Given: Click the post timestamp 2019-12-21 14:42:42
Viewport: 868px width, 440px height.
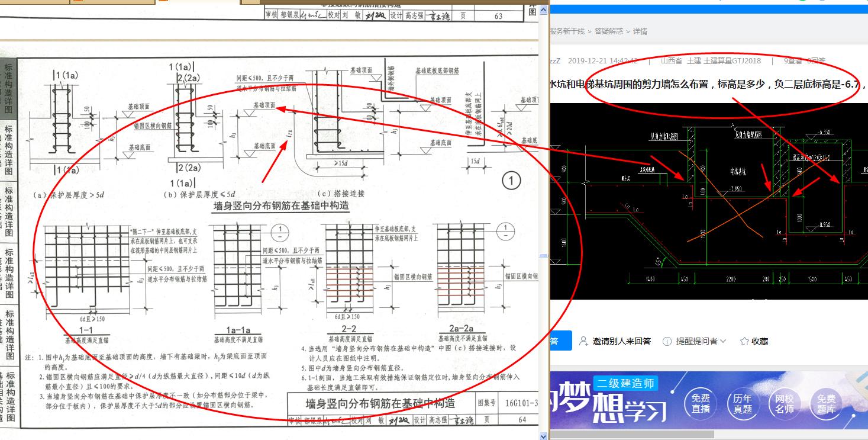Looking at the screenshot, I should tap(603, 61).
